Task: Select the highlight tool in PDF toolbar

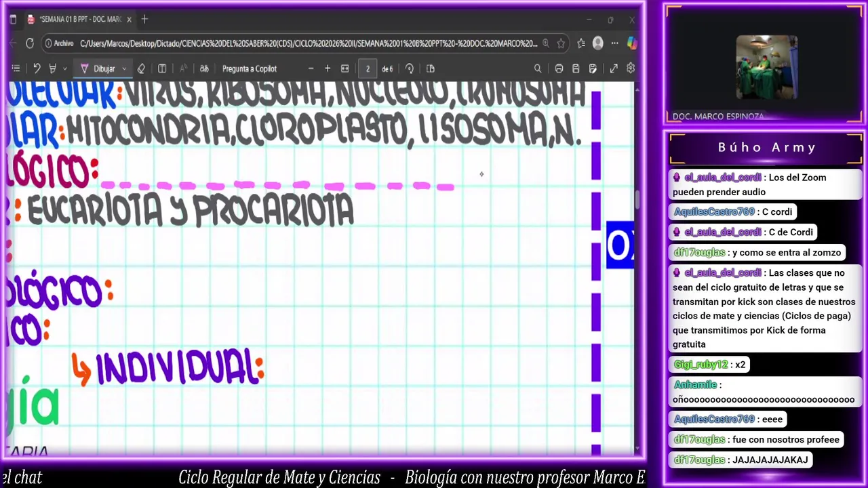Action: click(x=52, y=68)
